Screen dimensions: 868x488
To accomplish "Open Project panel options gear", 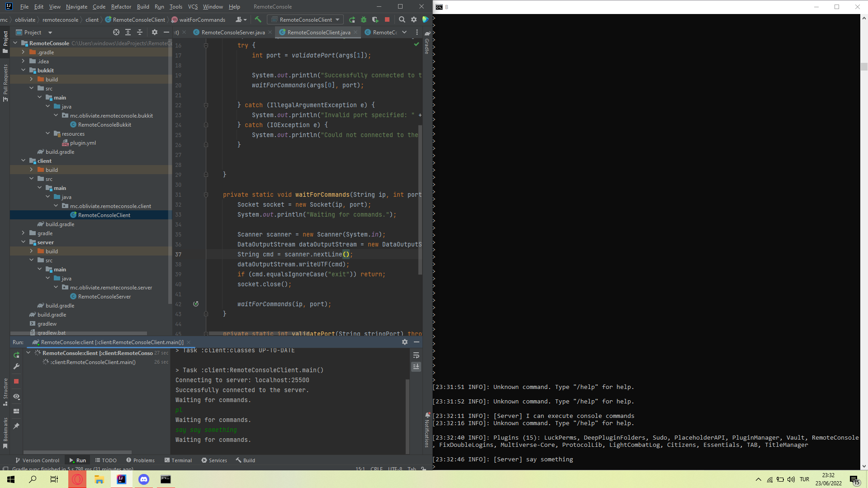I will coord(155,32).
